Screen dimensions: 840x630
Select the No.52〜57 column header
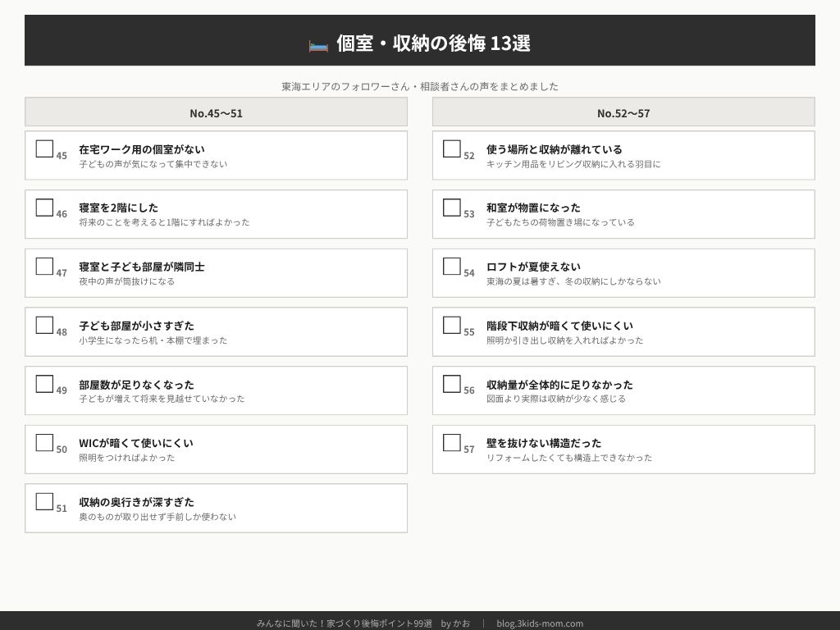click(623, 112)
